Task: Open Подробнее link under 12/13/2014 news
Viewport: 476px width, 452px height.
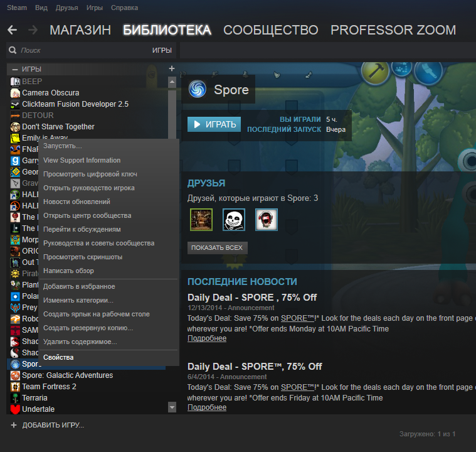Action: [207, 338]
